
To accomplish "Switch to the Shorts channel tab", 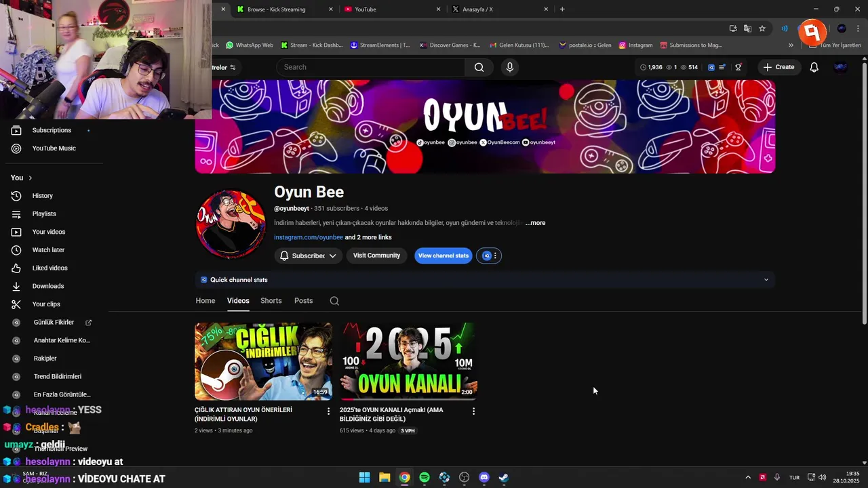I will point(271,301).
